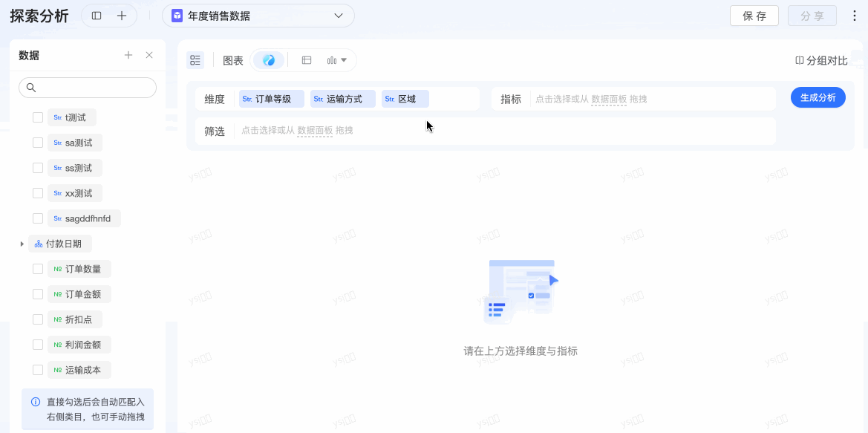868x433 pixels.
Task: Open the vertical three-dot more menu
Action: tap(854, 16)
